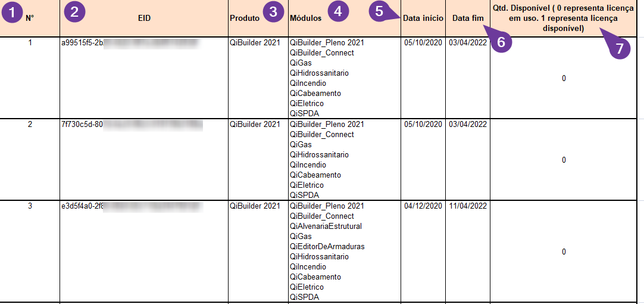The height and width of the screenshot is (304, 644).
Task: Select QiBuilder 2021 product in row 2
Action: click(255, 124)
